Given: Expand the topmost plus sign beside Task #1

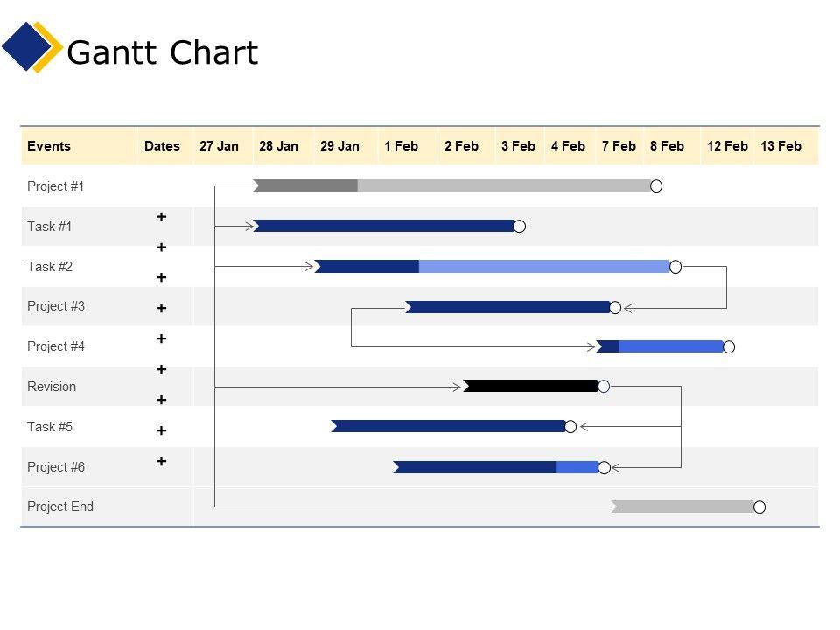Looking at the screenshot, I should tap(162, 216).
